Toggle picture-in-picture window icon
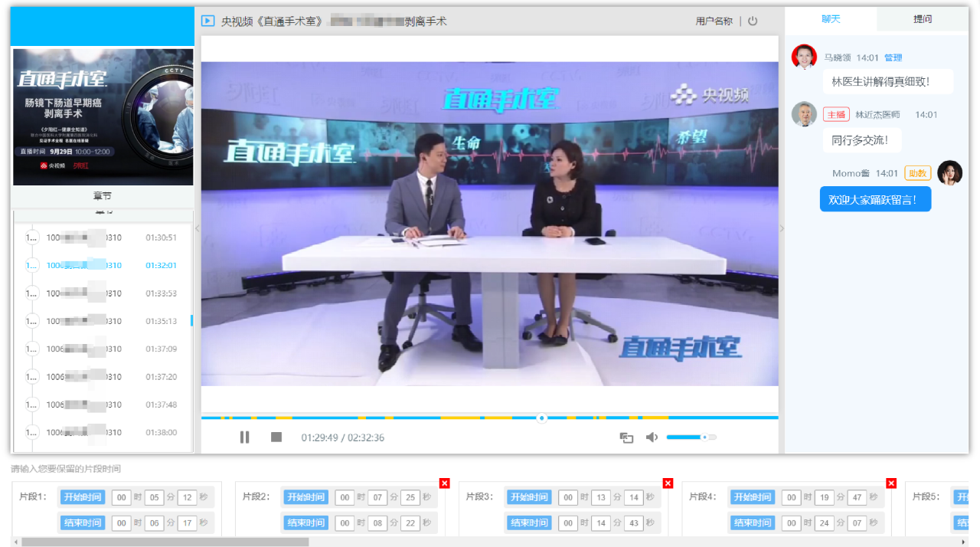The width and height of the screenshot is (980, 547). pyautogui.click(x=626, y=437)
